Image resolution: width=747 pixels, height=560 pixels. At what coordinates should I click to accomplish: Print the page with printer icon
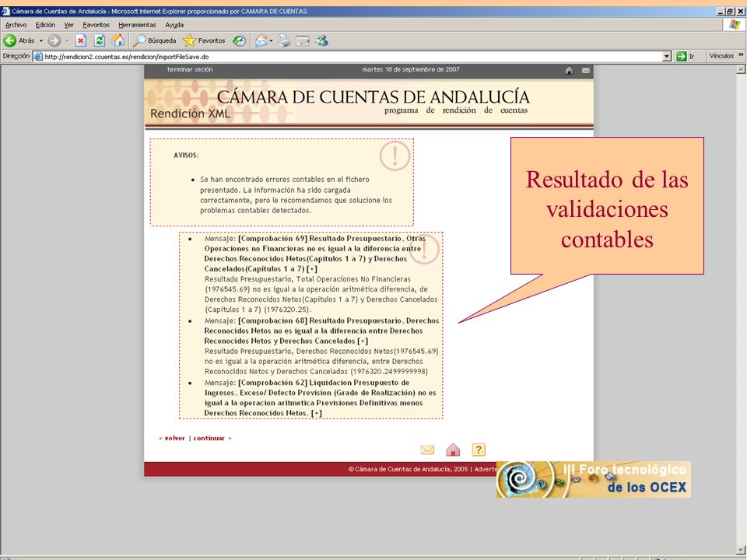coord(284,41)
